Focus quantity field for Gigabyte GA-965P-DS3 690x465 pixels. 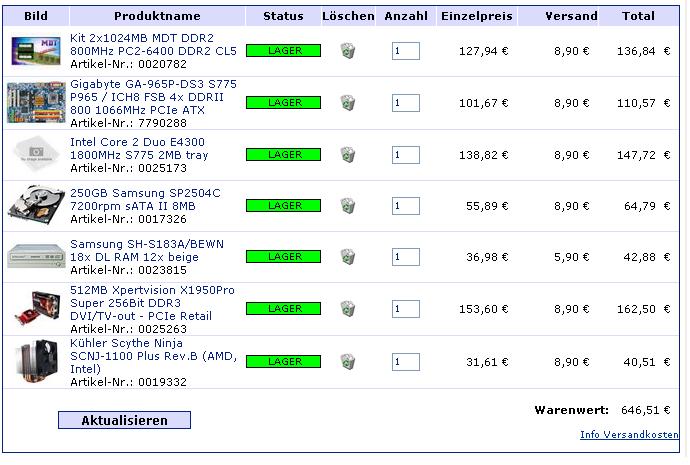pyautogui.click(x=406, y=103)
